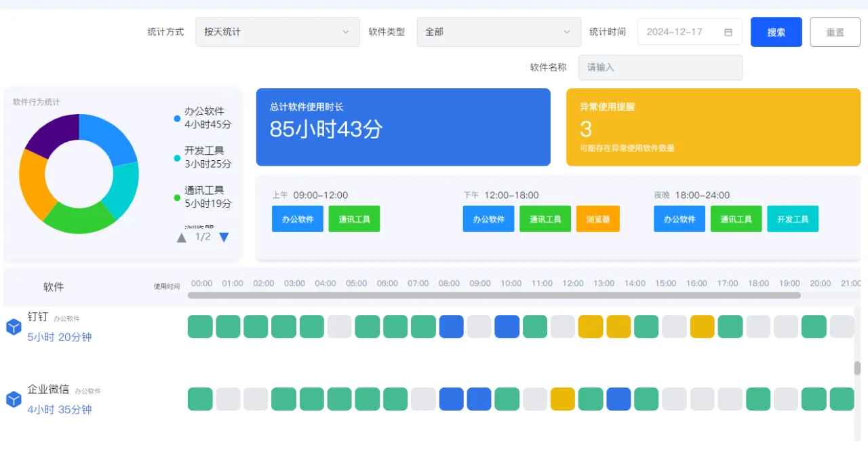The image size is (868, 454).
Task: Open the 统计方式 dropdown
Action: [x=277, y=31]
